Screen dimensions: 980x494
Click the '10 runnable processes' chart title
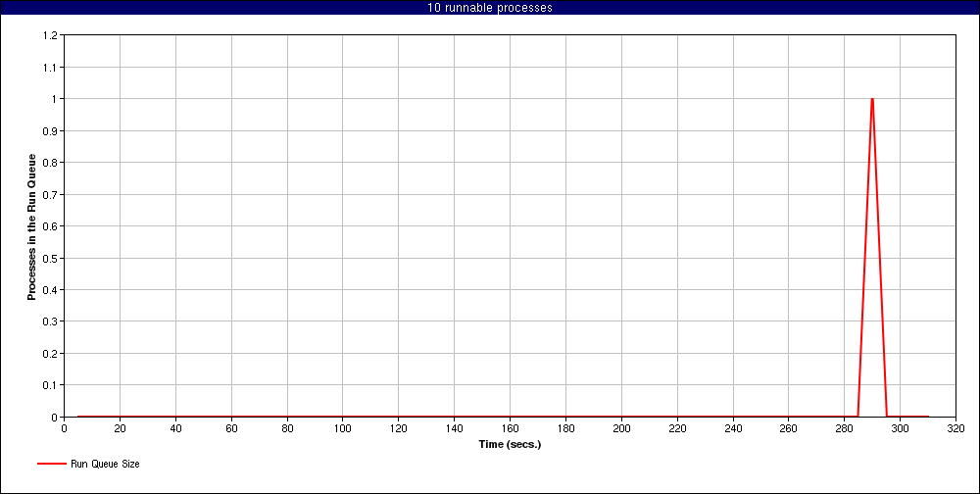pyautogui.click(x=489, y=8)
